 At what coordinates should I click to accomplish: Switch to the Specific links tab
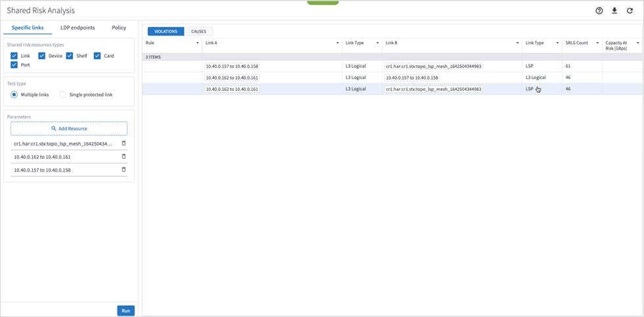pyautogui.click(x=28, y=28)
